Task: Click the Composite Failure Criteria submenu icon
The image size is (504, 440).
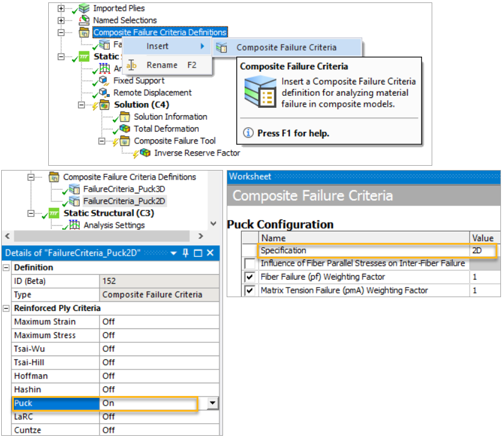Action: (x=221, y=48)
